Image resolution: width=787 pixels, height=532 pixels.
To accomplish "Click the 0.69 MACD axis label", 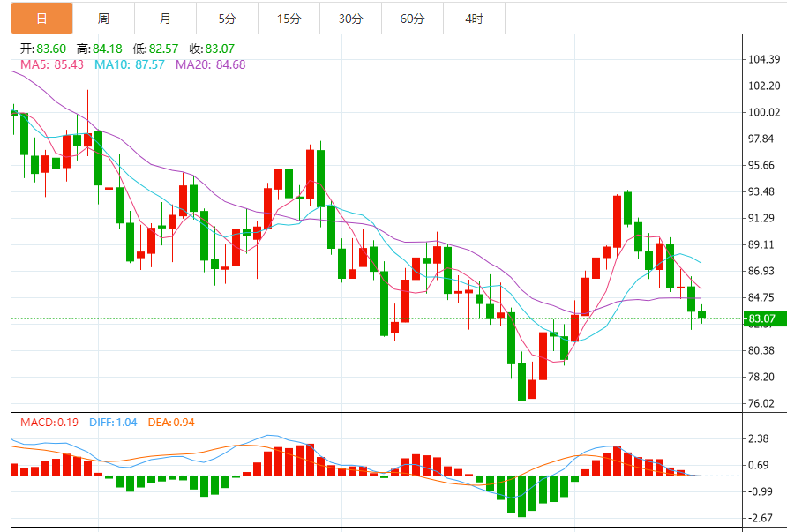I will 759,465.
